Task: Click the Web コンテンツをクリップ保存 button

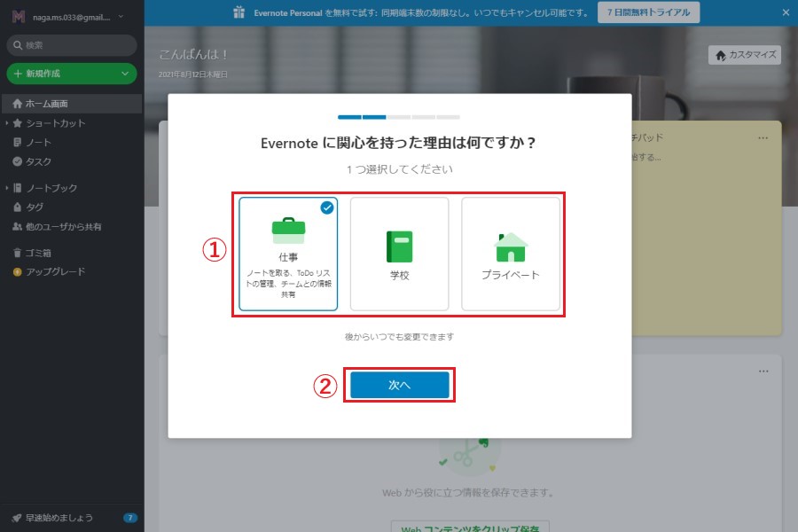Action: [470, 527]
